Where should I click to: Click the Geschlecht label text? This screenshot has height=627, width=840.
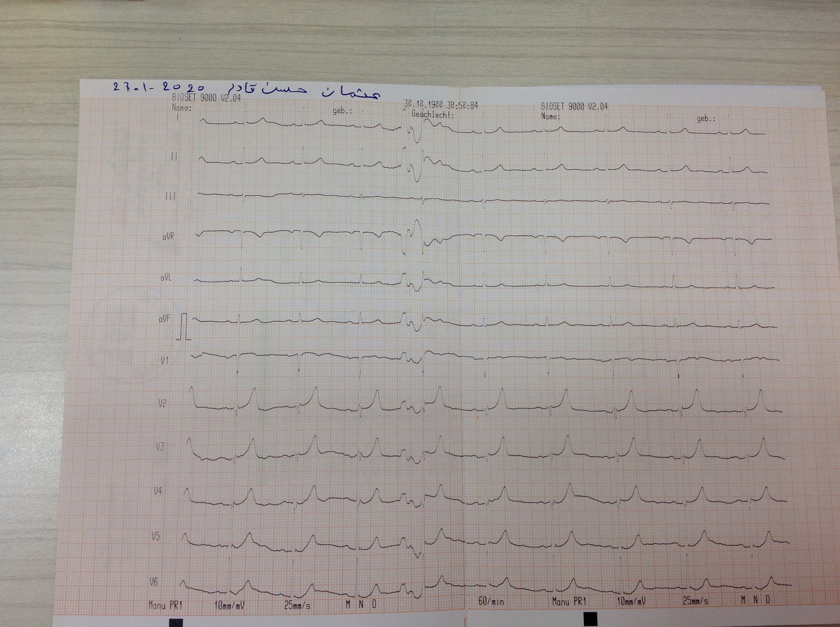[433, 114]
